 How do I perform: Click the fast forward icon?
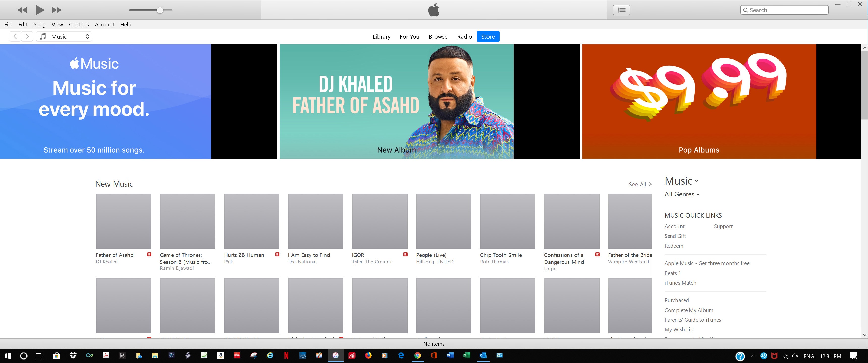pos(56,10)
